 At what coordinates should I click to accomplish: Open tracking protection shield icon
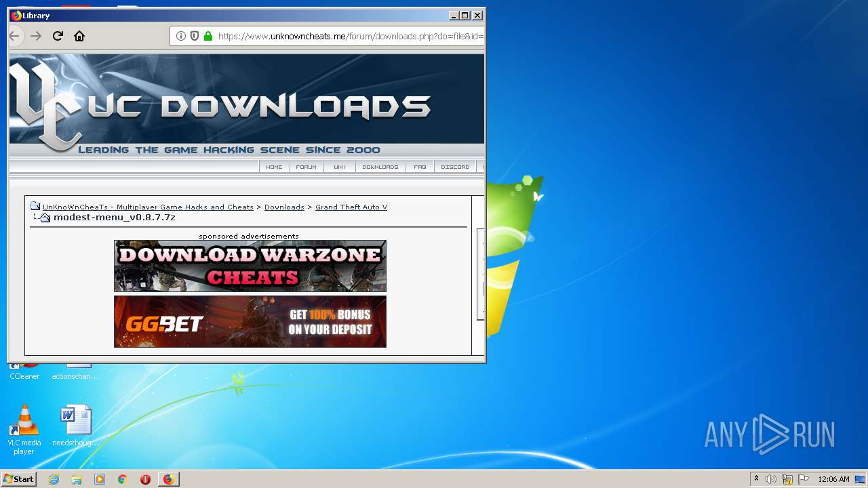pos(195,36)
